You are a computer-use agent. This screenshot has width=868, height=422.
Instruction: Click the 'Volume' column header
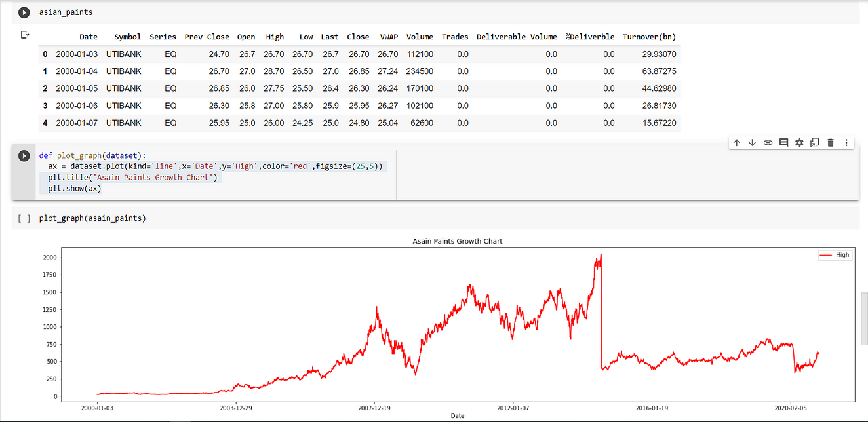tap(420, 37)
